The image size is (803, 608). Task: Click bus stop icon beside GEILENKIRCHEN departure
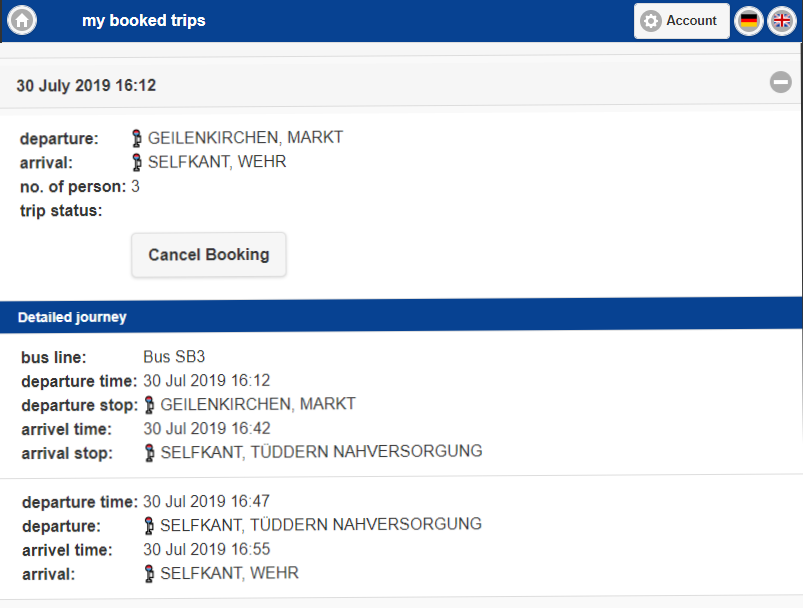(137, 138)
